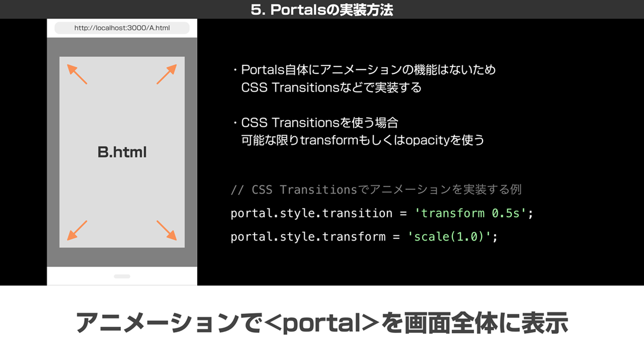Click the green 'transform 0.5s' string
The height and width of the screenshot is (362, 644).
click(x=470, y=213)
